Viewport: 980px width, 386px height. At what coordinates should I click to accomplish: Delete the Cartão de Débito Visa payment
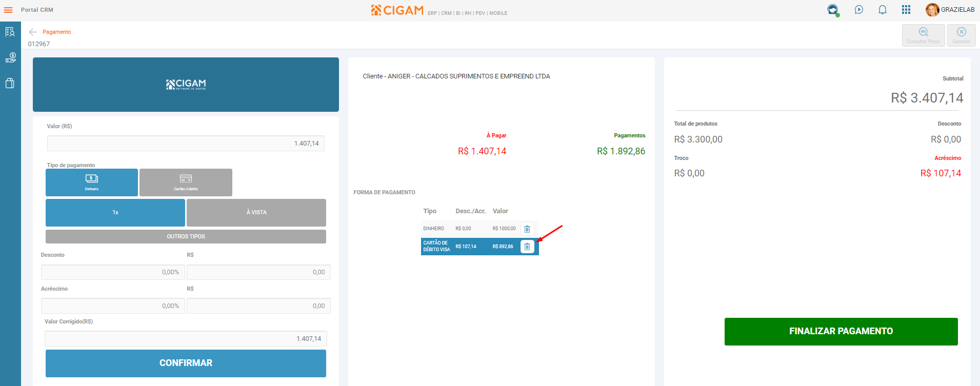(527, 247)
